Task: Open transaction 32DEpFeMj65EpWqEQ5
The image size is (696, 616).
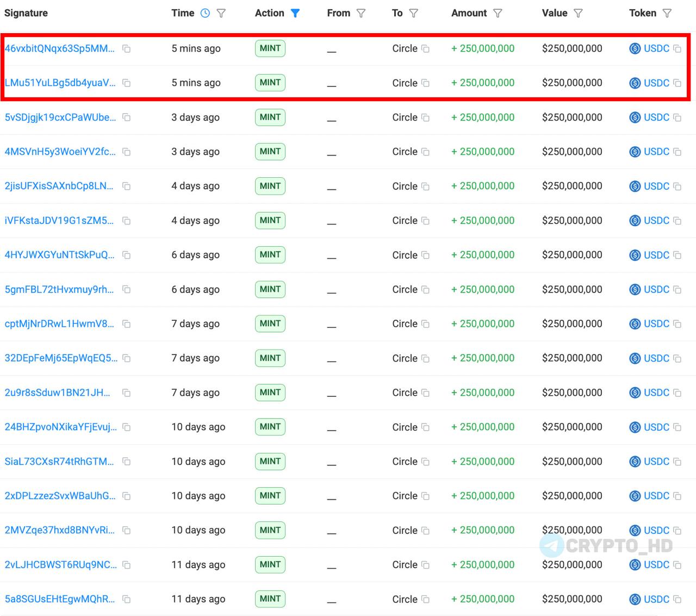Action: pyautogui.click(x=61, y=358)
